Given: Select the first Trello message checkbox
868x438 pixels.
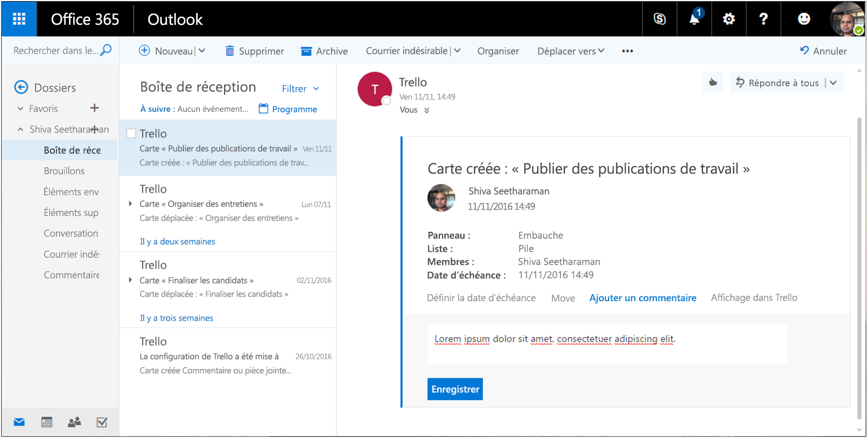Looking at the screenshot, I should pyautogui.click(x=131, y=134).
